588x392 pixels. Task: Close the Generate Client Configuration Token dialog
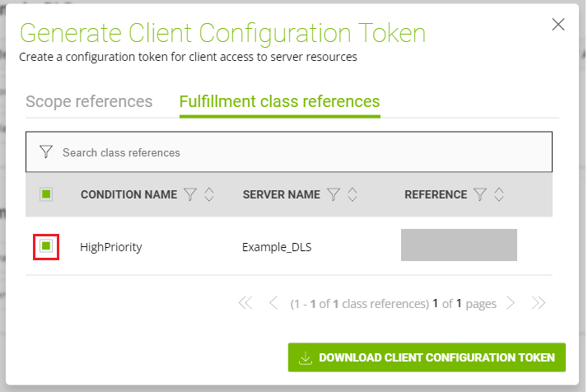click(558, 24)
